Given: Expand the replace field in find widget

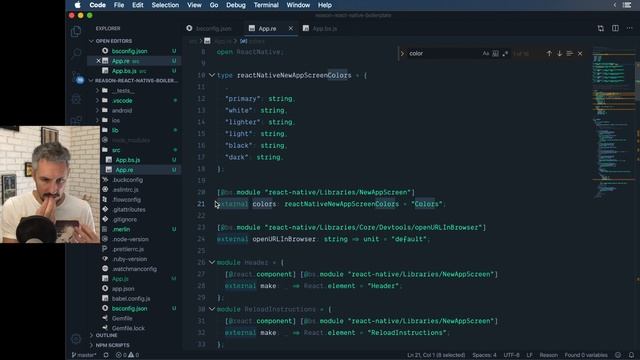Looking at the screenshot, I should 402,53.
